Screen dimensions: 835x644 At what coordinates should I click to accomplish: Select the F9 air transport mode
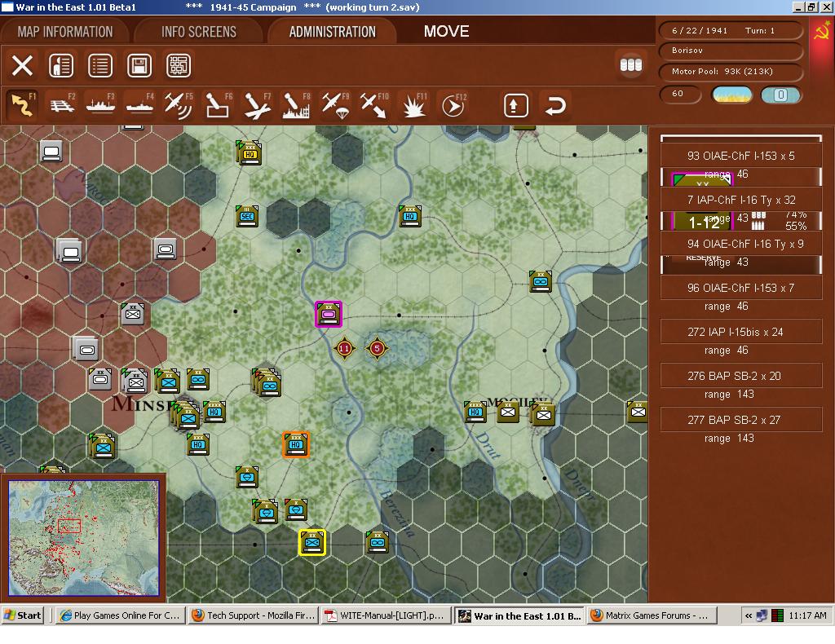click(x=335, y=105)
